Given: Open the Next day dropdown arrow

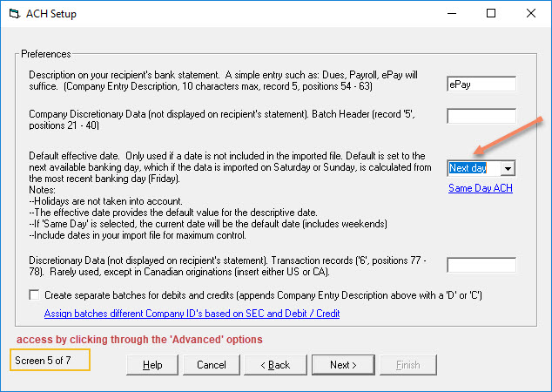Looking at the screenshot, I should [x=508, y=168].
